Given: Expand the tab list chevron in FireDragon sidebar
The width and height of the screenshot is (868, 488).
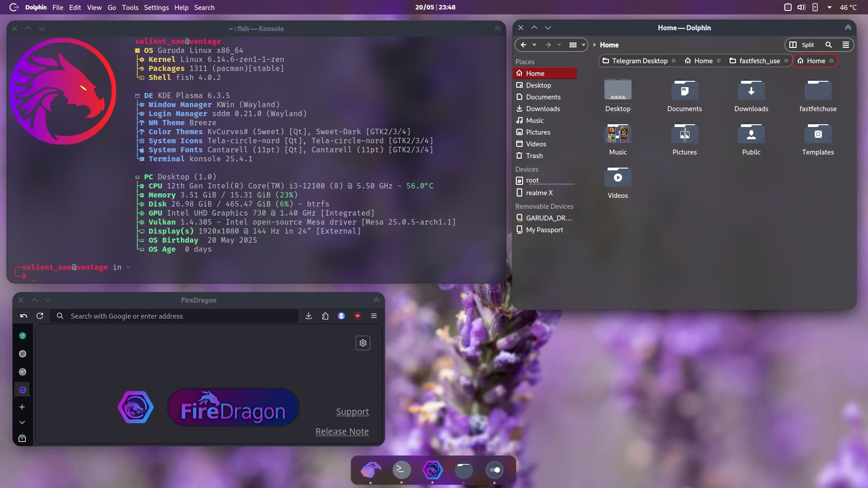Looking at the screenshot, I should coord(22,422).
